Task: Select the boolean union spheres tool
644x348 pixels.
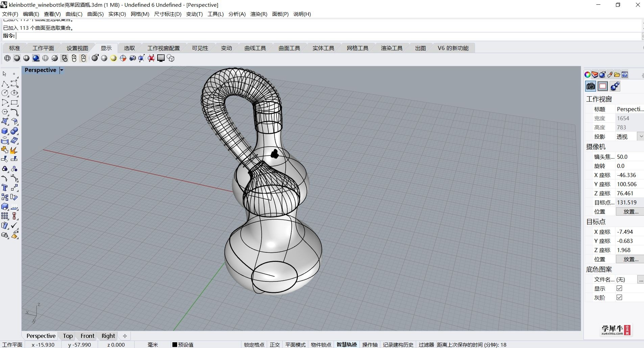Action: [14, 131]
